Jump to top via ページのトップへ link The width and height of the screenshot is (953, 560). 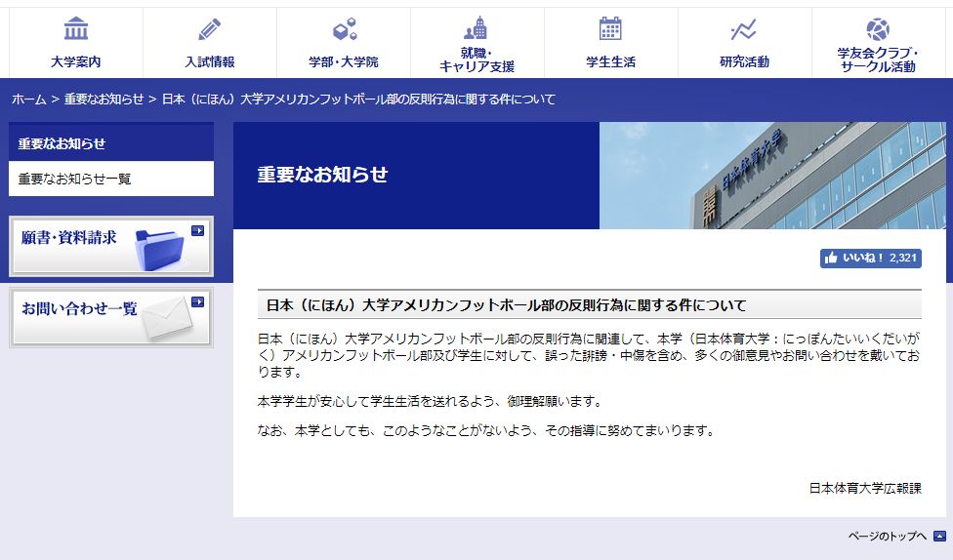[887, 536]
